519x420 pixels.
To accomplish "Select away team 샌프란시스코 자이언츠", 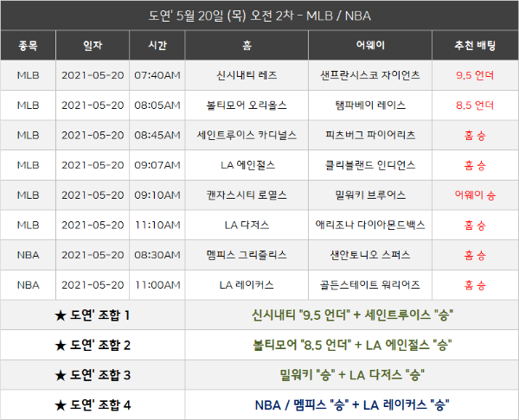I will click(370, 75).
